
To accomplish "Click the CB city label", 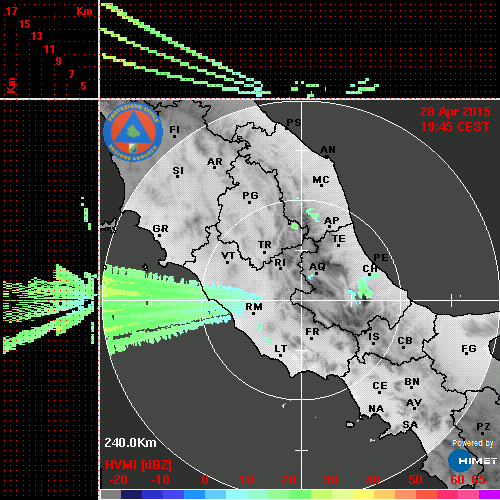I will pyautogui.click(x=405, y=341).
